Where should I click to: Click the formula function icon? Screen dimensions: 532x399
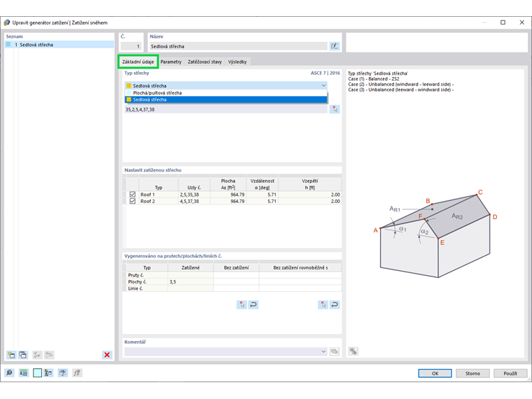coord(77,373)
